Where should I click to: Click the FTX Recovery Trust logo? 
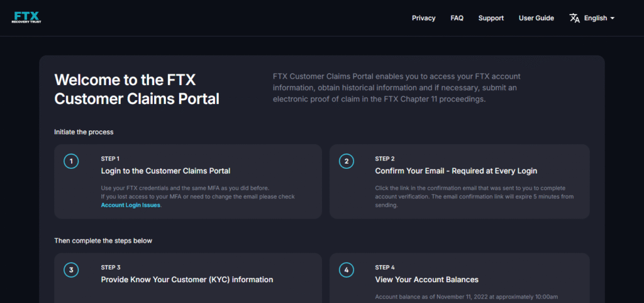26,17
